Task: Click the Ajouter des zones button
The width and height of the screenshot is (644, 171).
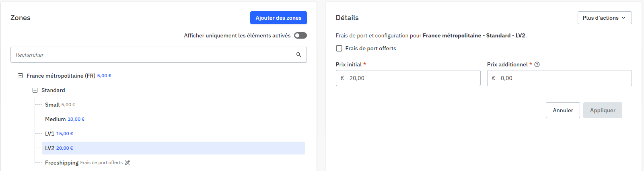Action: (x=278, y=18)
